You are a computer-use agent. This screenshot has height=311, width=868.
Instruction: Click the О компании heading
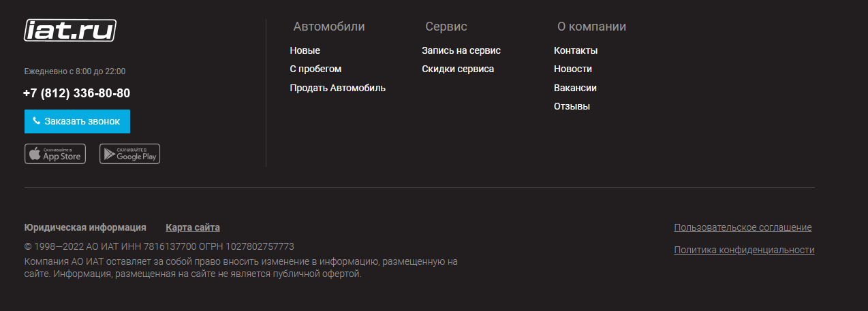(591, 27)
